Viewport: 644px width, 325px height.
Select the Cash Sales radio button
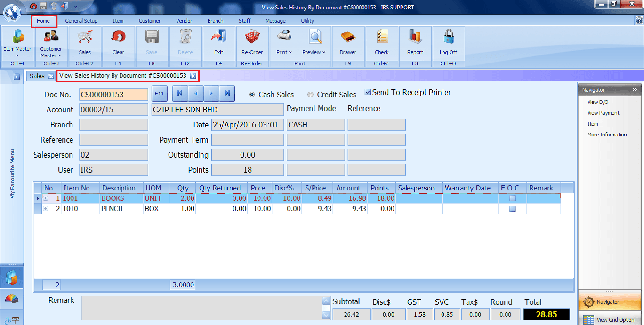click(251, 95)
